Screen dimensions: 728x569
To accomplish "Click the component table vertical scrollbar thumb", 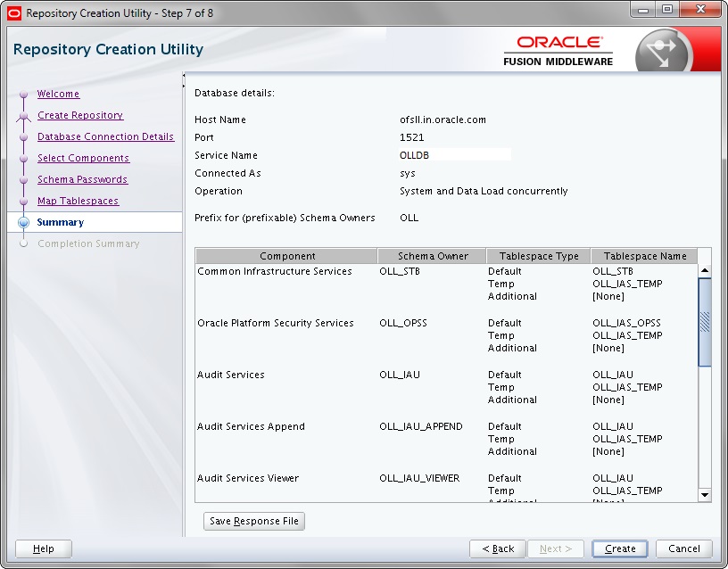I will 705,322.
